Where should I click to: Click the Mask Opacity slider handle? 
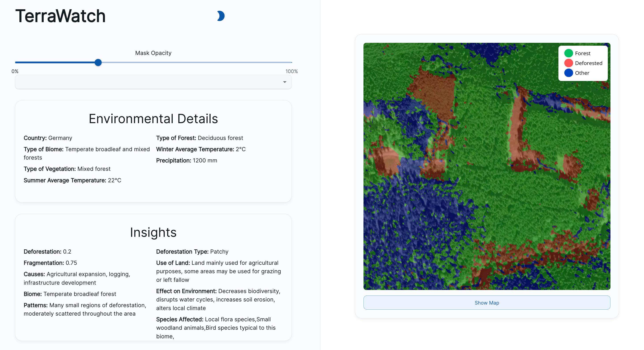click(x=98, y=62)
